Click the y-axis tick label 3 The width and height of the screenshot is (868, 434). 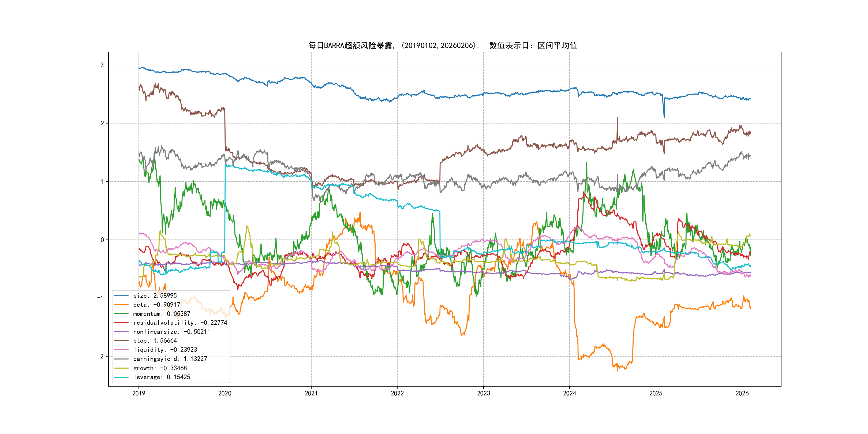[102, 65]
